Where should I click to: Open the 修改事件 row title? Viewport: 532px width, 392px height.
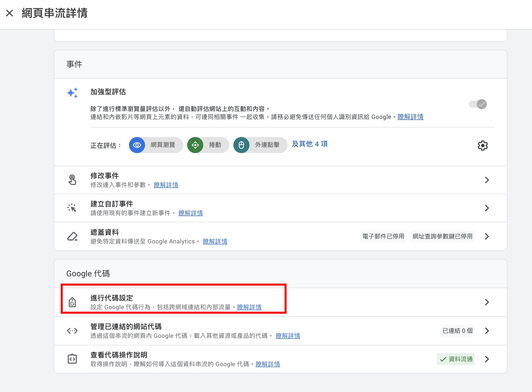tap(104, 176)
